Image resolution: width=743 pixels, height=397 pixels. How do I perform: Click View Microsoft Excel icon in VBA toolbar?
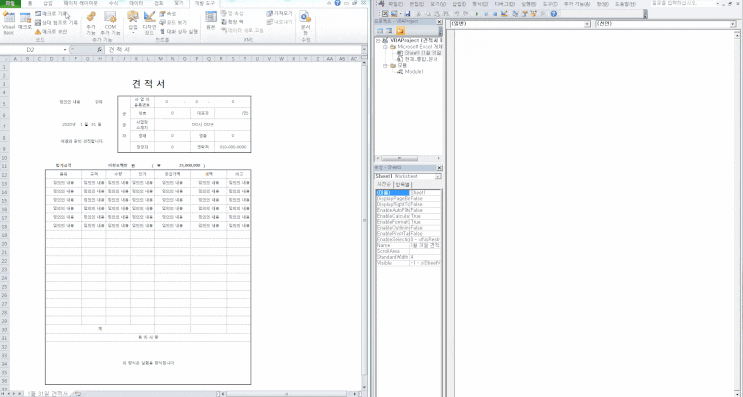click(385, 14)
